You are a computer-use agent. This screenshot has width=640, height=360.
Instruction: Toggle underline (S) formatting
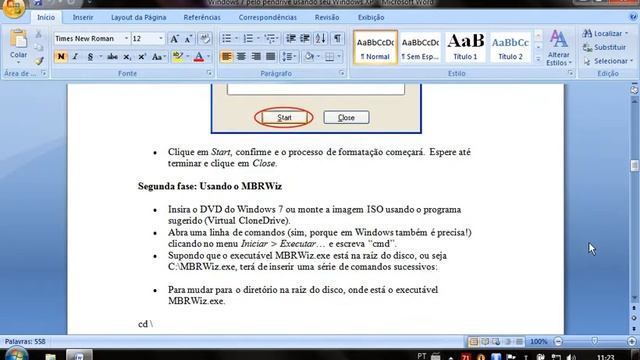pyautogui.click(x=90, y=57)
